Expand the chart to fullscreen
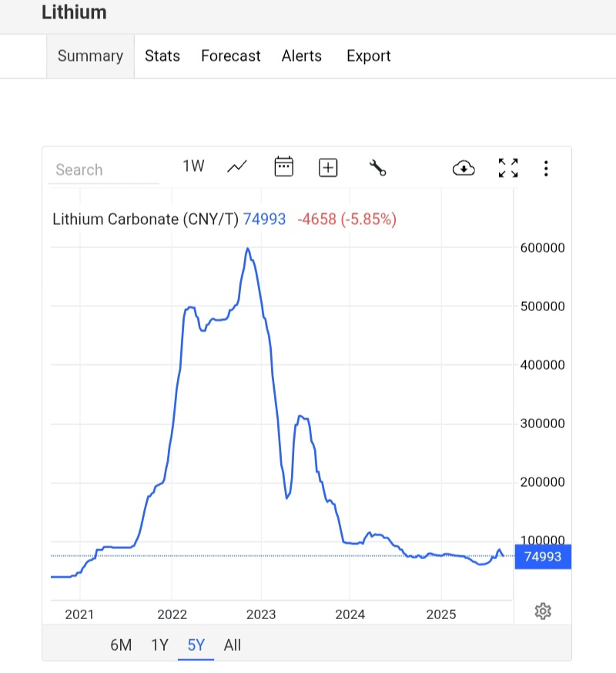 [508, 167]
